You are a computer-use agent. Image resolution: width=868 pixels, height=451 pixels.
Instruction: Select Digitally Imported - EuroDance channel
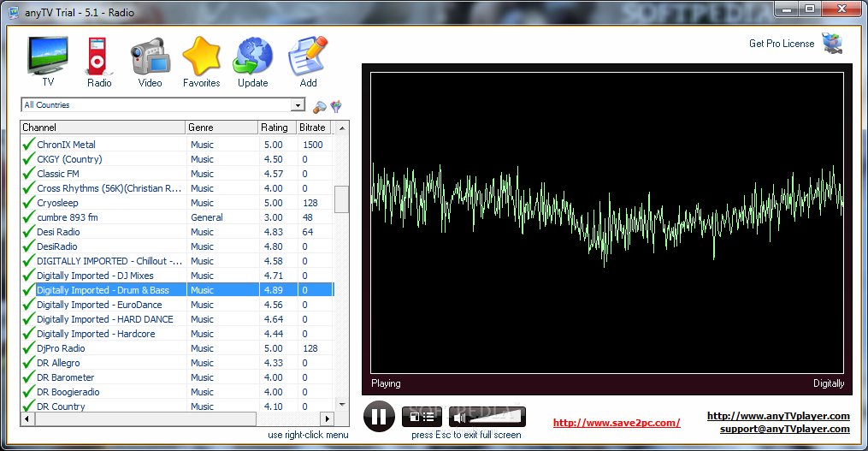click(177, 305)
